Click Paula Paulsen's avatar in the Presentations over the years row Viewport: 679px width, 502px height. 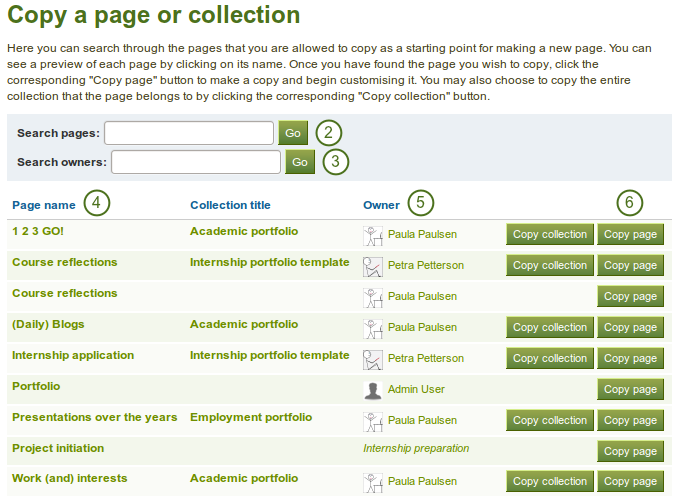click(372, 421)
